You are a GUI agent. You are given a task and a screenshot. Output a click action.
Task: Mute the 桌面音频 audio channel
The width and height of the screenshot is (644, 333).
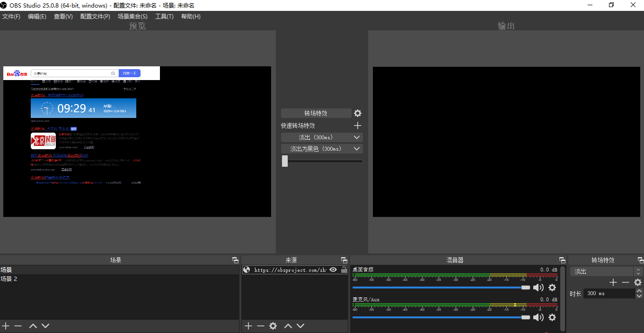538,288
